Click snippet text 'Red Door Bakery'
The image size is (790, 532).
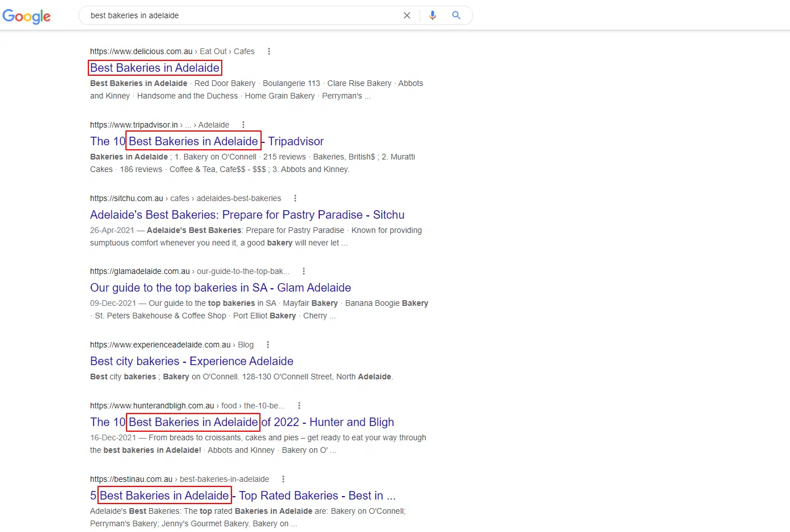(x=225, y=83)
